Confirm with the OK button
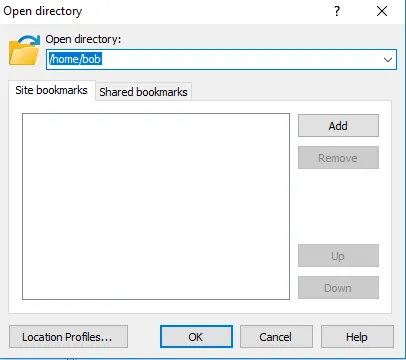 196,337
